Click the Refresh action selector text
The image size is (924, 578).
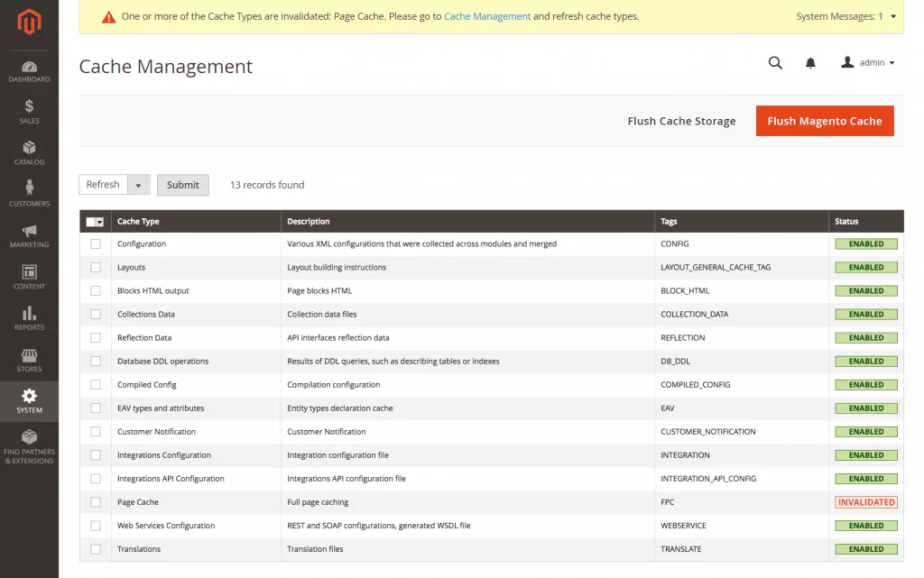103,185
